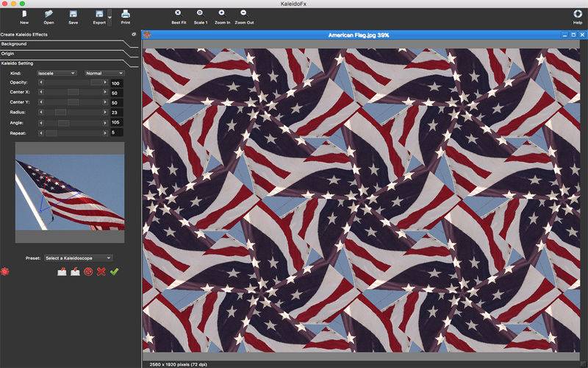Decrease Angle with left arrow
Image resolution: width=588 pixels, height=368 pixels.
41,123
